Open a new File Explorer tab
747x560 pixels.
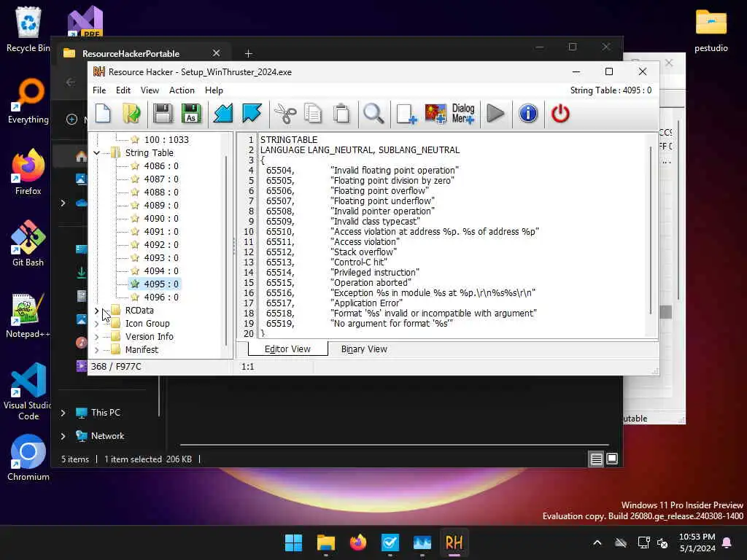(x=248, y=53)
